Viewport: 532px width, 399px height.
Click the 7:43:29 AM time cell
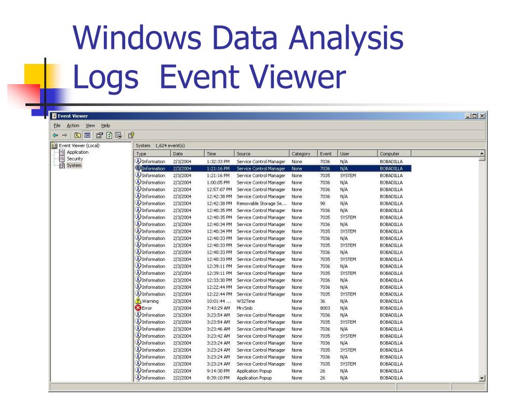click(218, 308)
